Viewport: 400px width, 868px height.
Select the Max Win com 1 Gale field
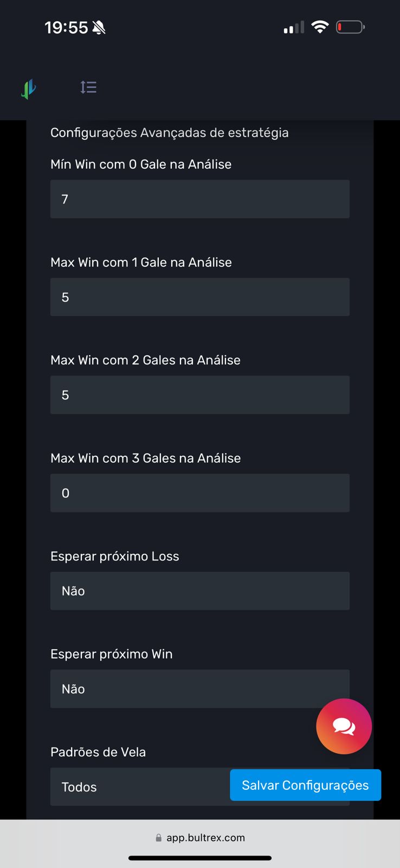coord(199,297)
